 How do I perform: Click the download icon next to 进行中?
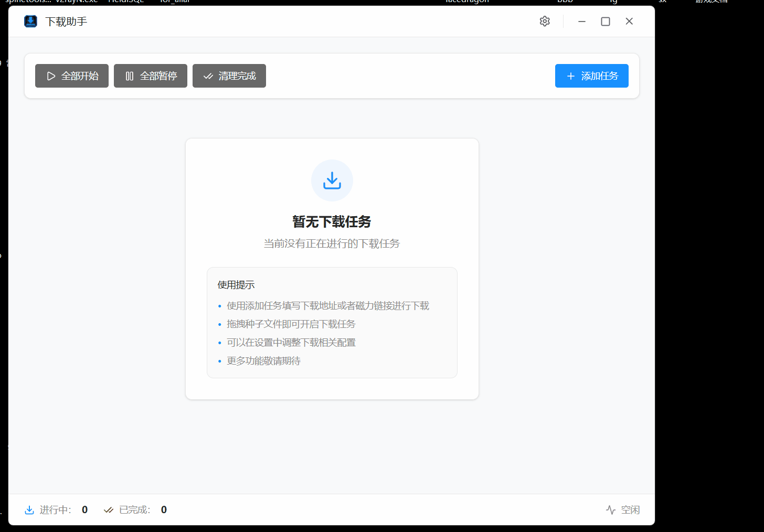(x=29, y=509)
